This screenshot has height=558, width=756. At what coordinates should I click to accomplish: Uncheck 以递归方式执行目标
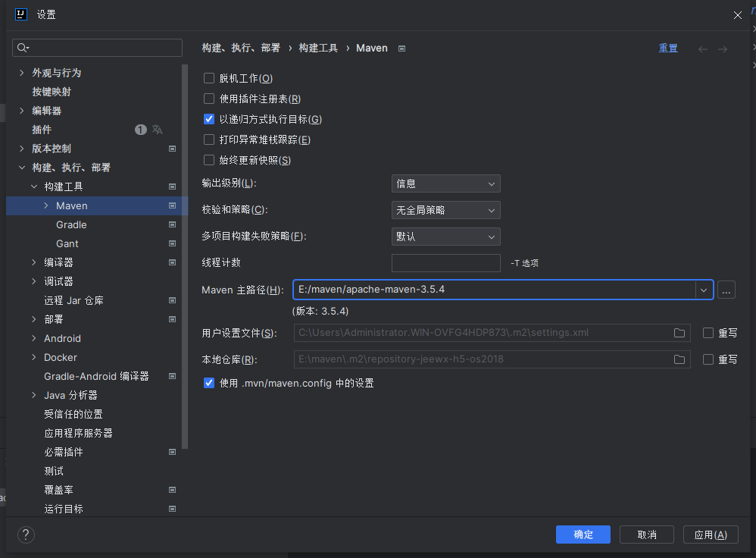tap(209, 118)
